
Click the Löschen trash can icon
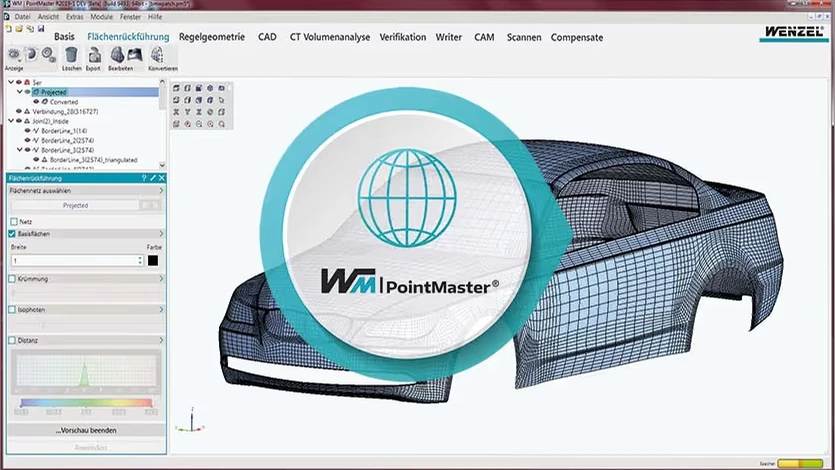coord(71,55)
